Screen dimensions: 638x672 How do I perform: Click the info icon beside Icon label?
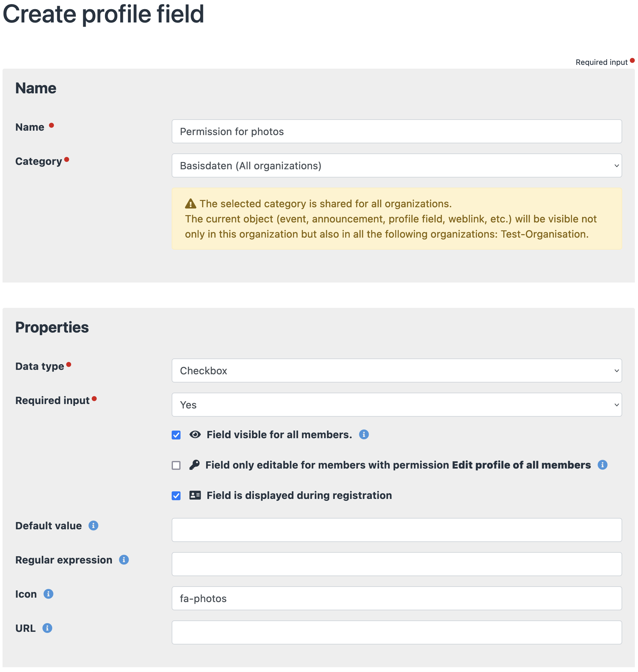tap(48, 594)
